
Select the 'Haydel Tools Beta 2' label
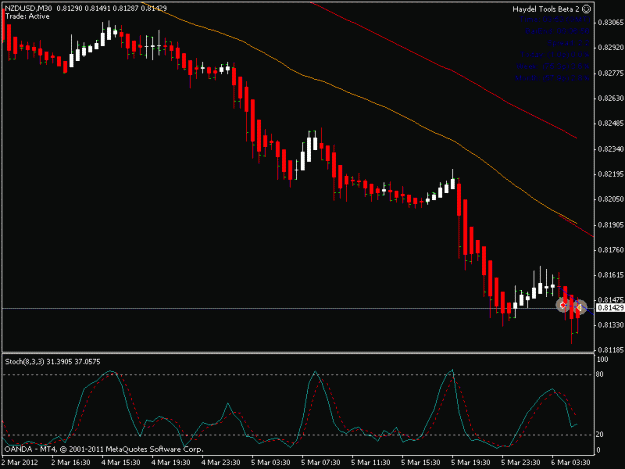[x=546, y=9]
